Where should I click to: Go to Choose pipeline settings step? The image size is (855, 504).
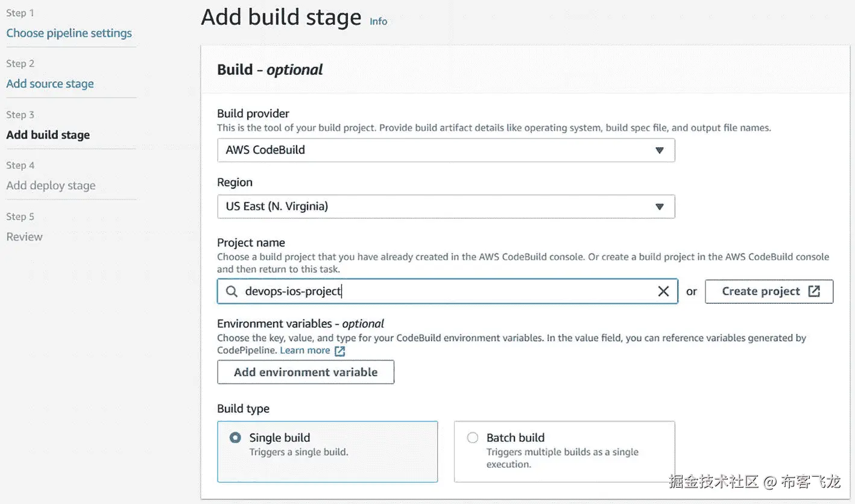[x=69, y=33]
